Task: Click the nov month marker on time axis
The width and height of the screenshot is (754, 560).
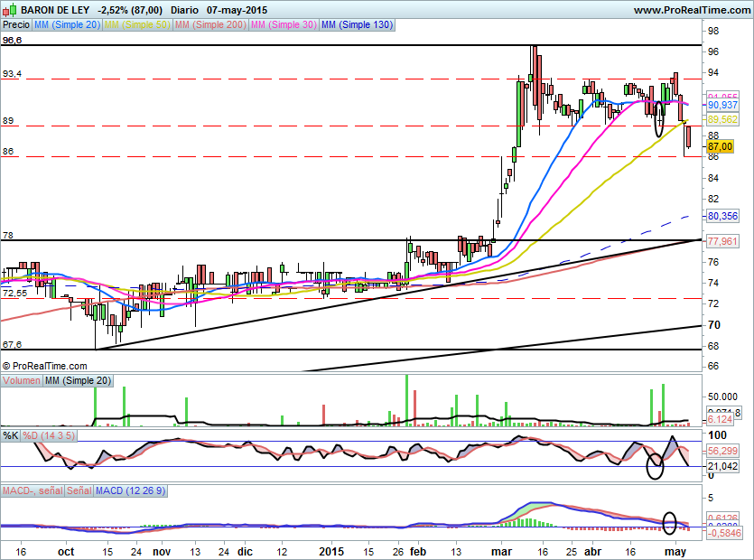Action: tap(162, 552)
